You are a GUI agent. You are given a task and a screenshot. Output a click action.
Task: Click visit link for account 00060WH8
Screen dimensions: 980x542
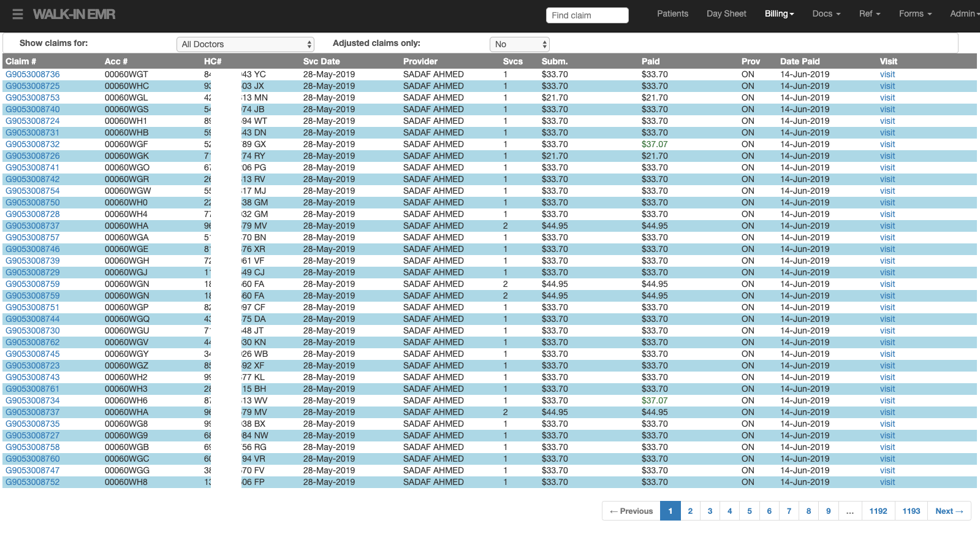[x=887, y=482]
